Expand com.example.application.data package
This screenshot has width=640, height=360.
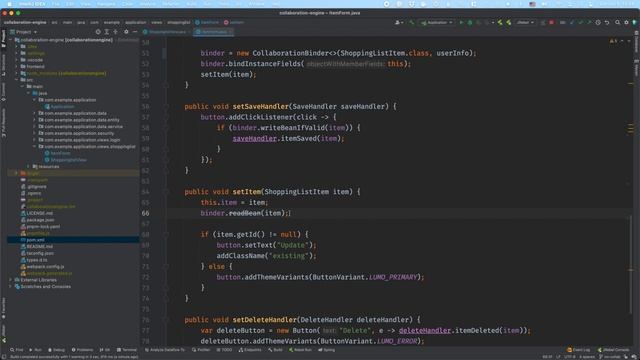click(34, 113)
